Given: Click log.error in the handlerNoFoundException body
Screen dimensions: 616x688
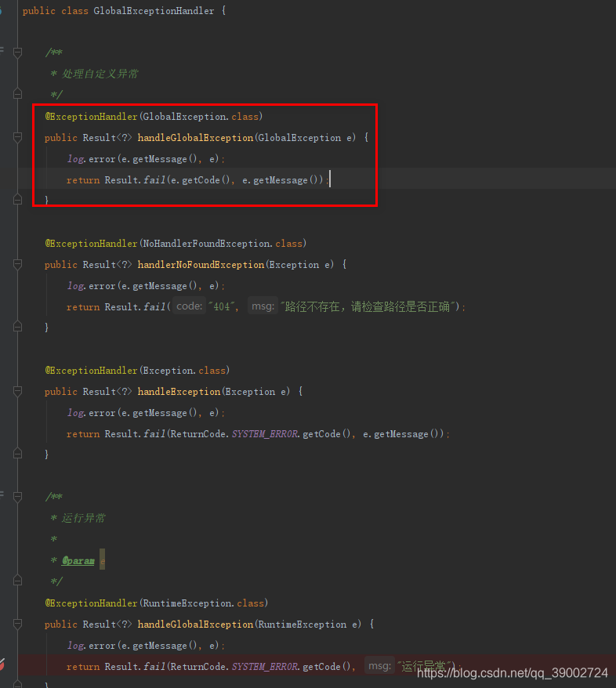Looking at the screenshot, I should coord(91,286).
